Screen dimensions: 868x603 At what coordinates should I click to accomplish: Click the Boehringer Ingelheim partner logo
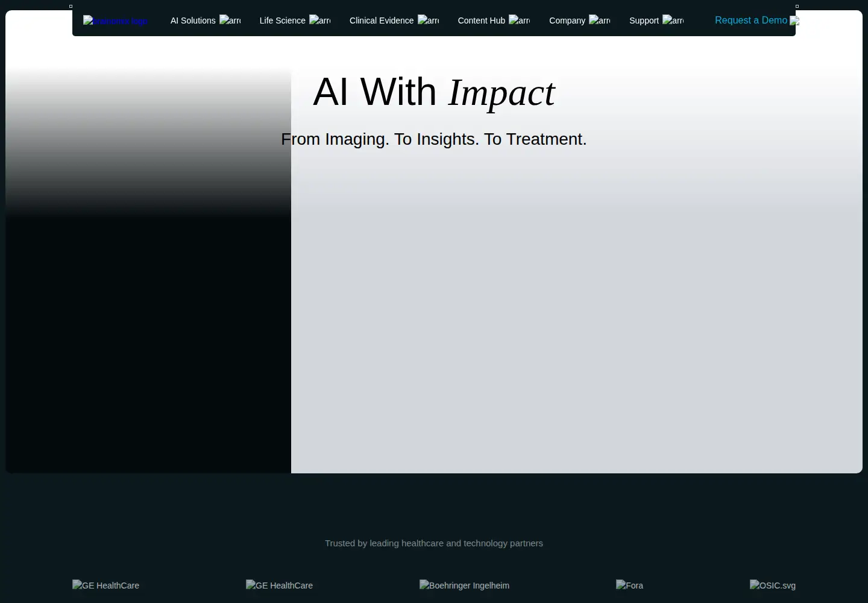tap(464, 586)
